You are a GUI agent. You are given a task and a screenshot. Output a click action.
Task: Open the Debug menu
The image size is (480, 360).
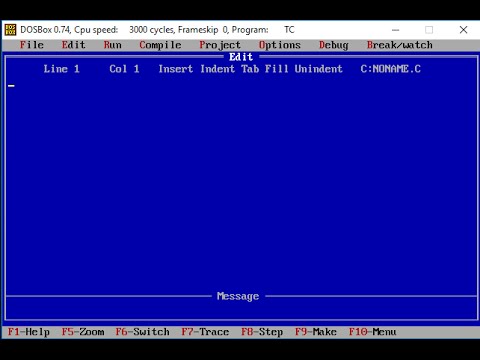point(334,45)
